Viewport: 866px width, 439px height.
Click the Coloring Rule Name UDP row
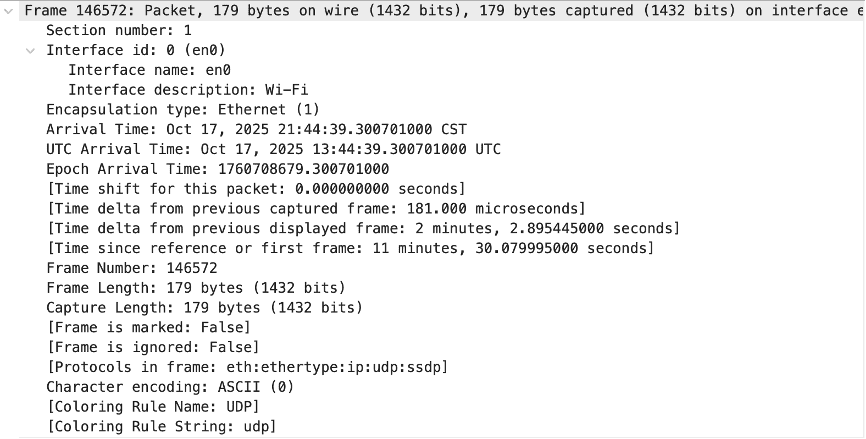coord(152,407)
